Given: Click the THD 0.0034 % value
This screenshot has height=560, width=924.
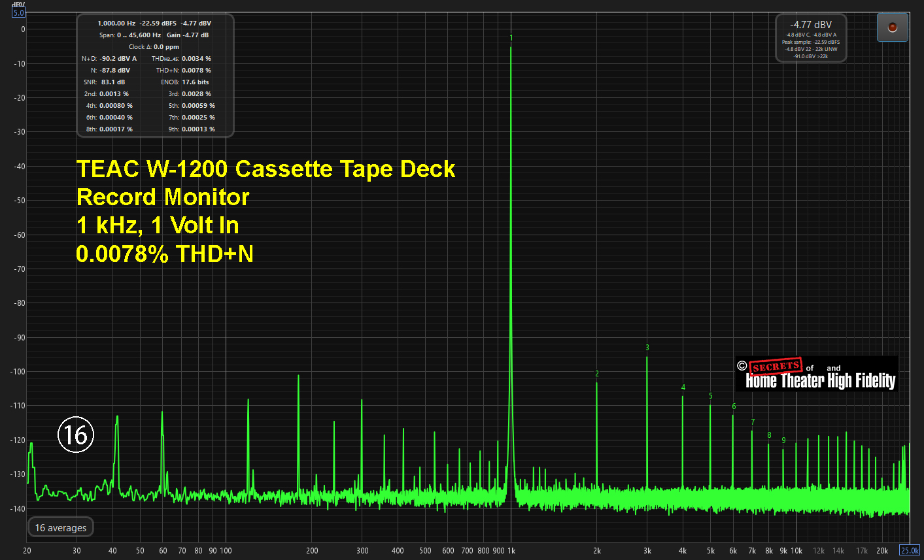Looking at the screenshot, I should 181,58.
